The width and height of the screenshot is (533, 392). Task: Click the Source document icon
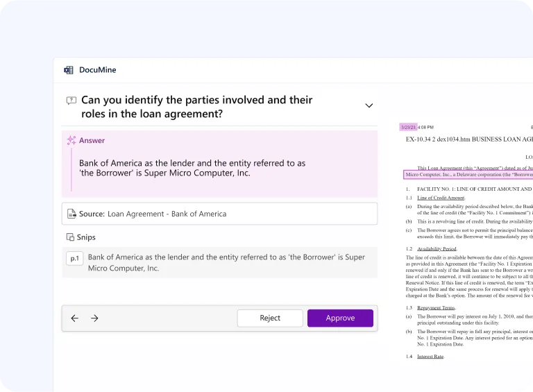(x=71, y=214)
